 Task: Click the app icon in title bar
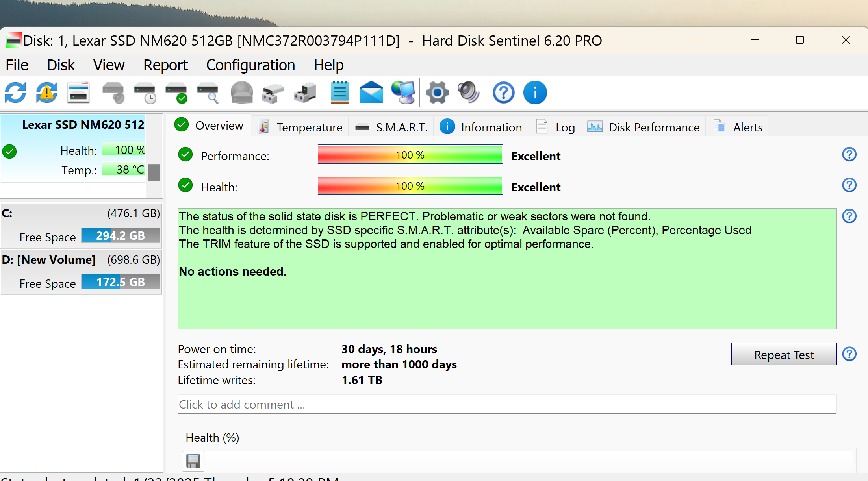tap(13, 40)
